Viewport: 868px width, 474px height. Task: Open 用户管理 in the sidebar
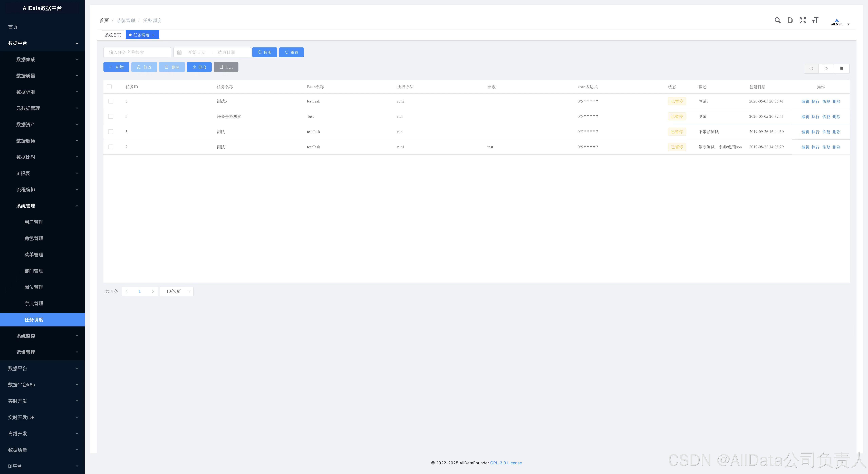(x=34, y=222)
